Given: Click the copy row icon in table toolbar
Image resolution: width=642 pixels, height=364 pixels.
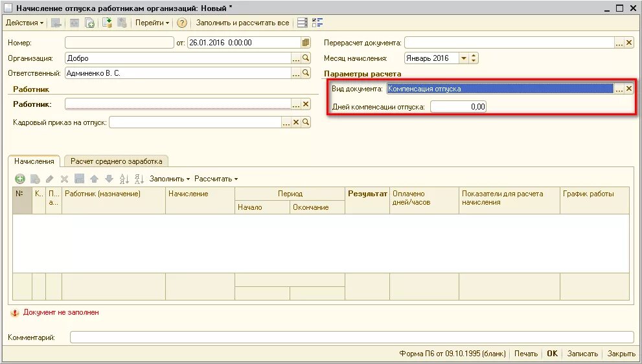Looking at the screenshot, I should click(35, 179).
